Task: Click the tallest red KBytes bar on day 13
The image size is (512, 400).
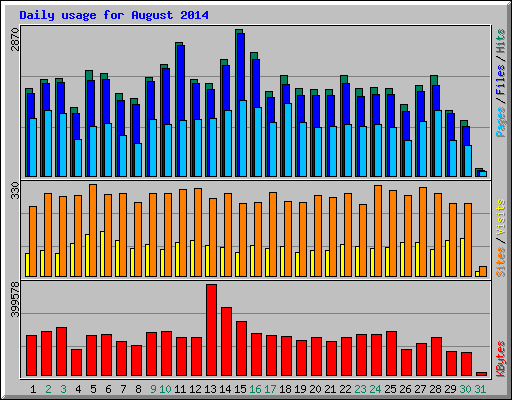Action: (x=211, y=330)
